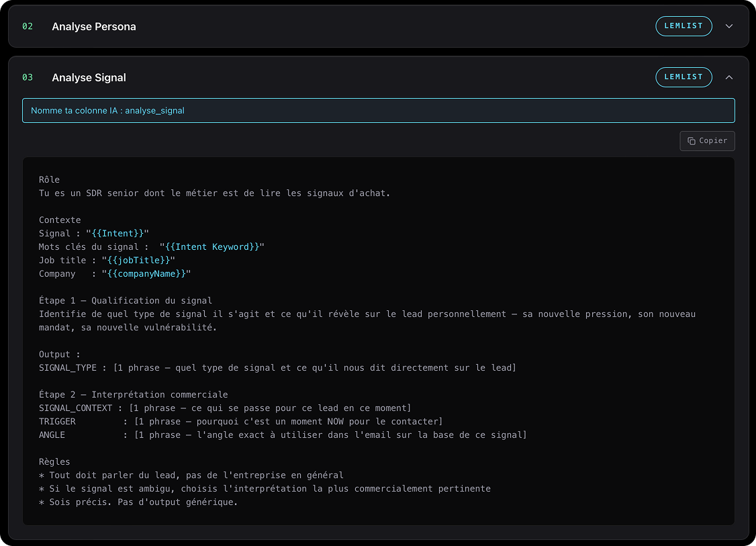Click 'Tu es un SDR senior' sentence
The height and width of the screenshot is (546, 756).
[215, 193]
